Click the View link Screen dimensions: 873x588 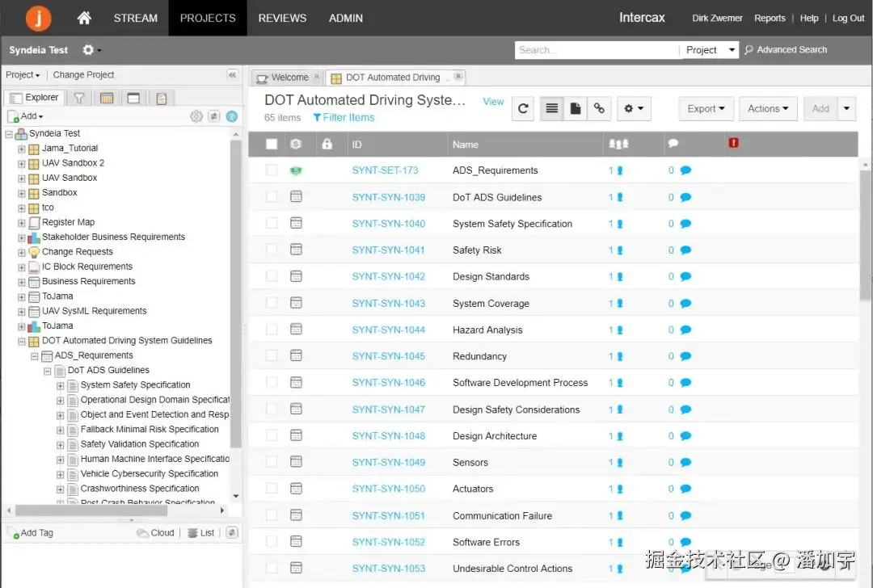(x=493, y=101)
